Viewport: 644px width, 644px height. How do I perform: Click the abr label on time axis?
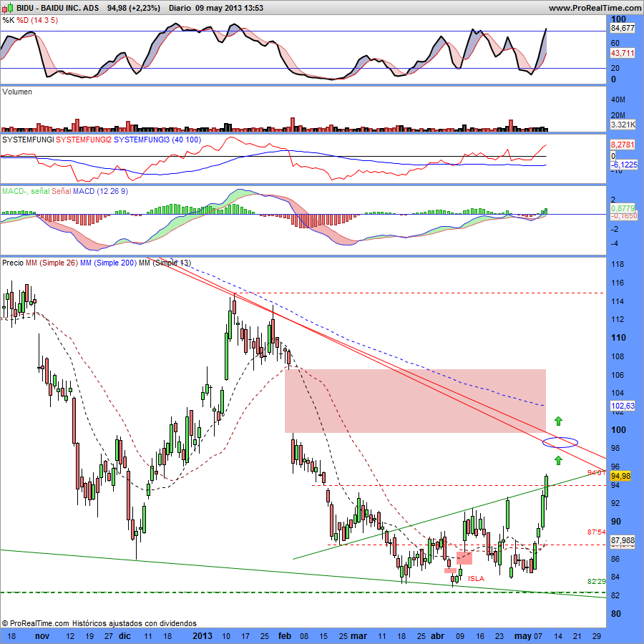pyautogui.click(x=437, y=636)
